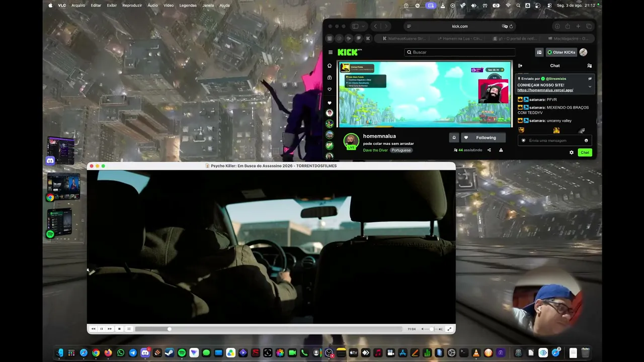
Task: Open the Reproduzir menu
Action: (x=132, y=6)
